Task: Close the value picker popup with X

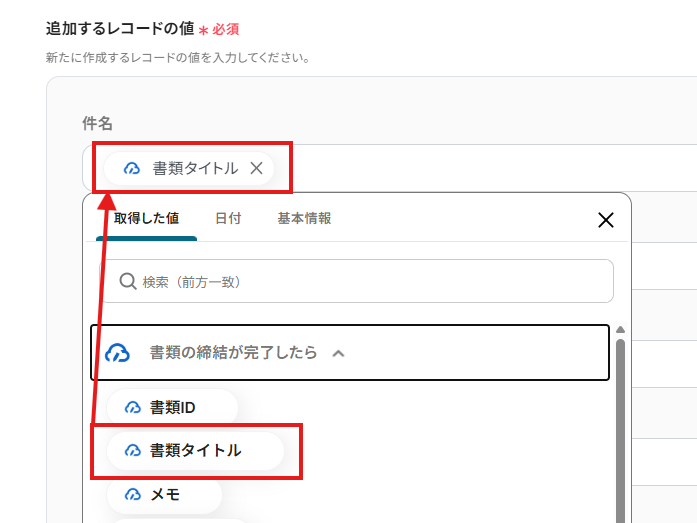Action: [x=606, y=220]
